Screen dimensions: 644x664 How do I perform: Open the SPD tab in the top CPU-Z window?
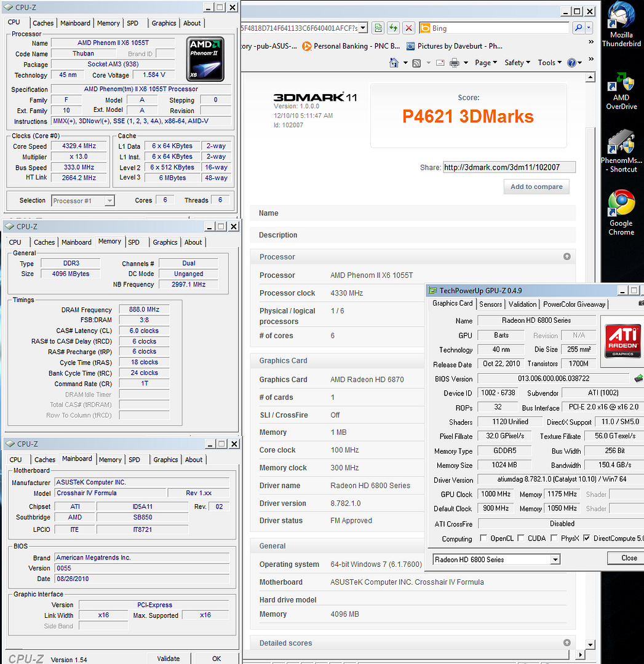point(133,23)
